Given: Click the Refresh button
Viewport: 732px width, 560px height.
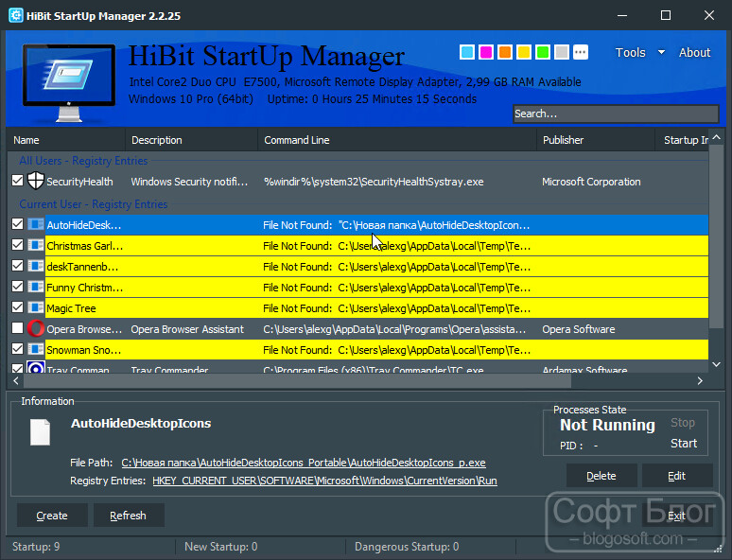Looking at the screenshot, I should 129,516.
